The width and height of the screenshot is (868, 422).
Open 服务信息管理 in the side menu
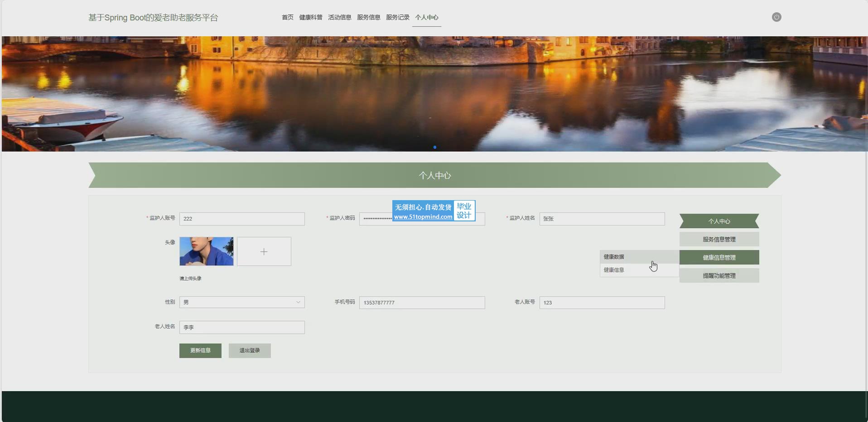coord(719,239)
